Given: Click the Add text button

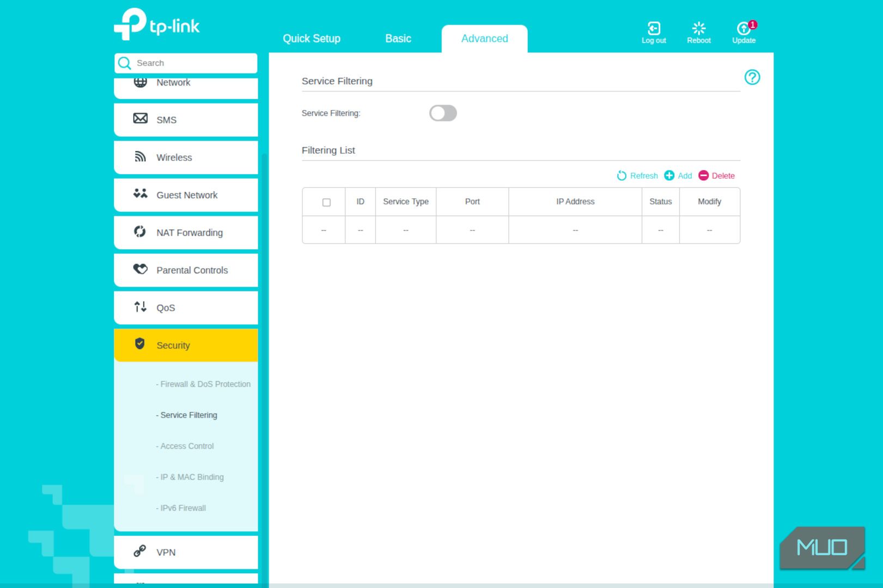Looking at the screenshot, I should point(685,175).
